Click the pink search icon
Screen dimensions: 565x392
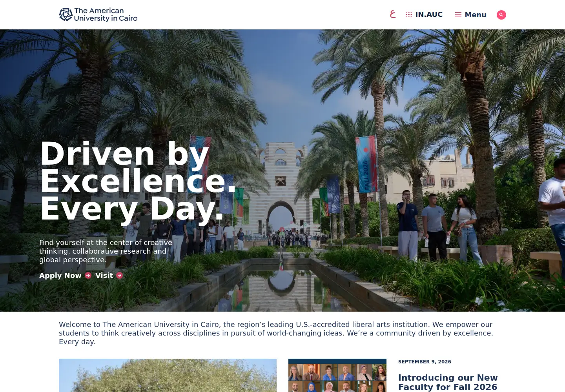click(x=501, y=15)
